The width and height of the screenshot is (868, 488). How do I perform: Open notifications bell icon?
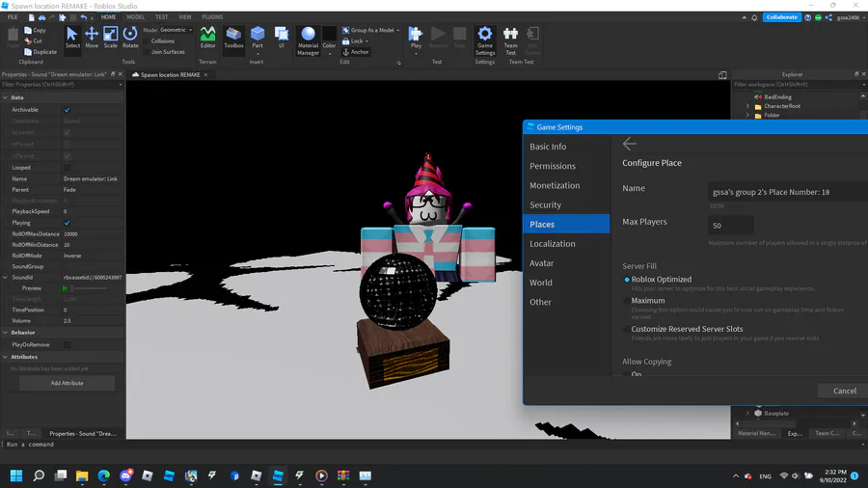point(754,17)
